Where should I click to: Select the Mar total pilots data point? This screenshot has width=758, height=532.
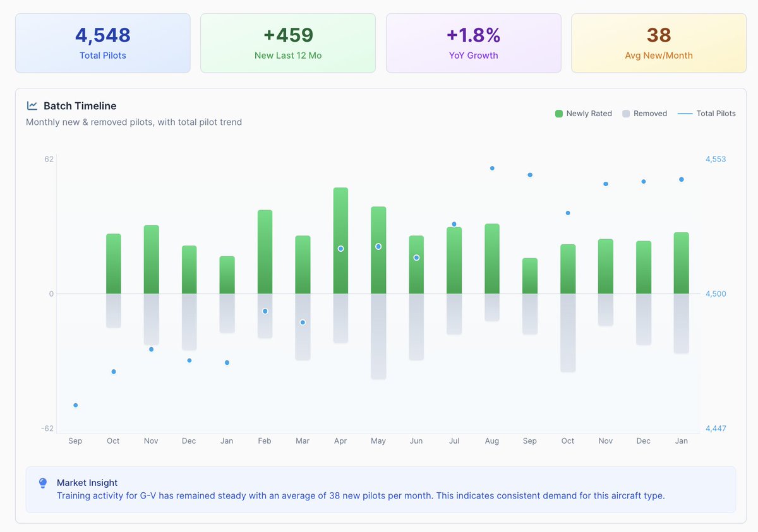[x=303, y=322]
